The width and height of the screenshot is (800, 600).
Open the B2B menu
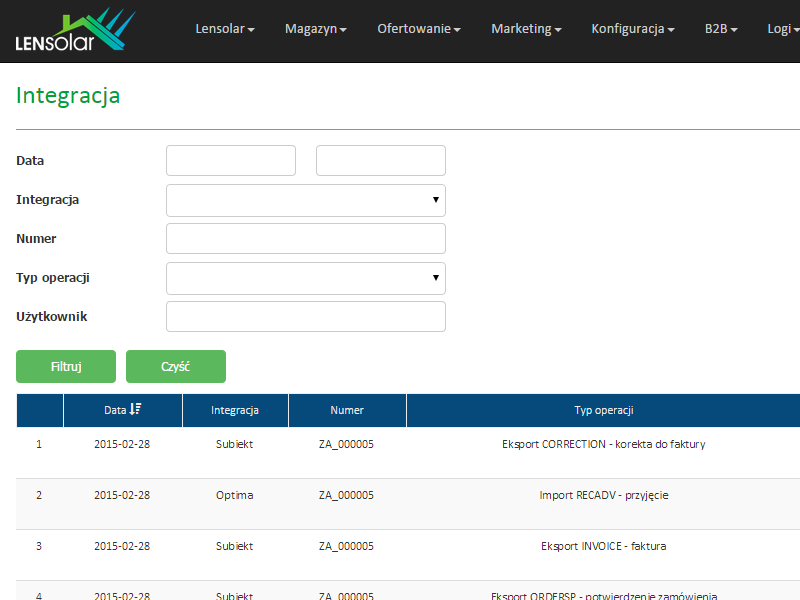720,29
